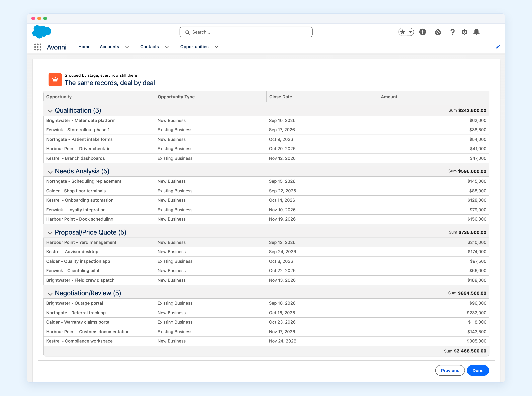Collapse the Qualification (5) group
The image size is (532, 396).
click(x=50, y=111)
